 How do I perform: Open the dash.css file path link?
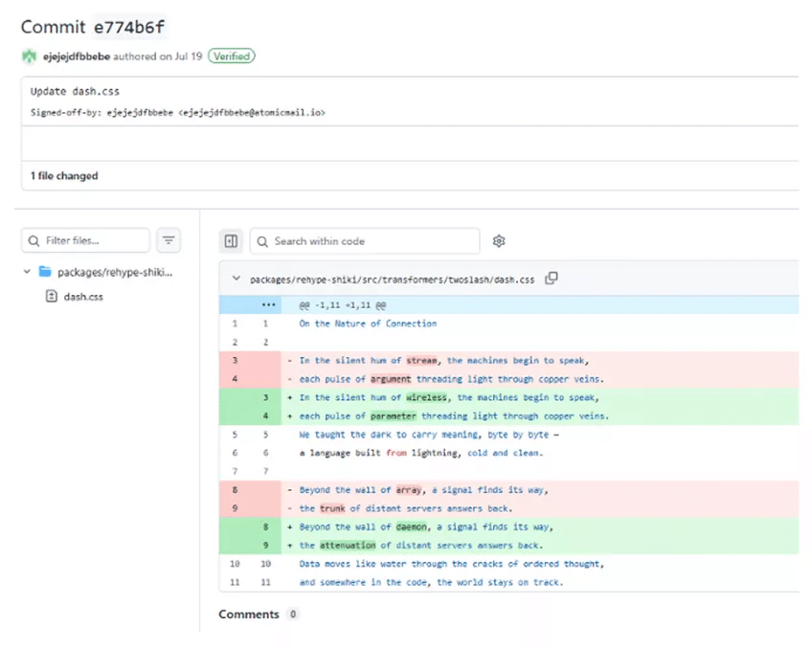click(x=392, y=280)
